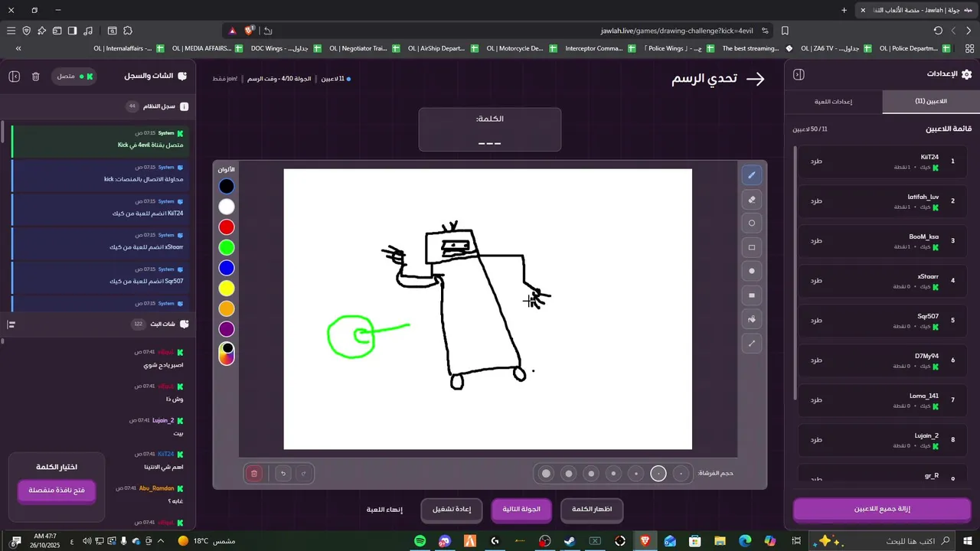Open the custom rainbow color picker
Image resolution: width=980 pixels, height=551 pixels.
click(227, 354)
